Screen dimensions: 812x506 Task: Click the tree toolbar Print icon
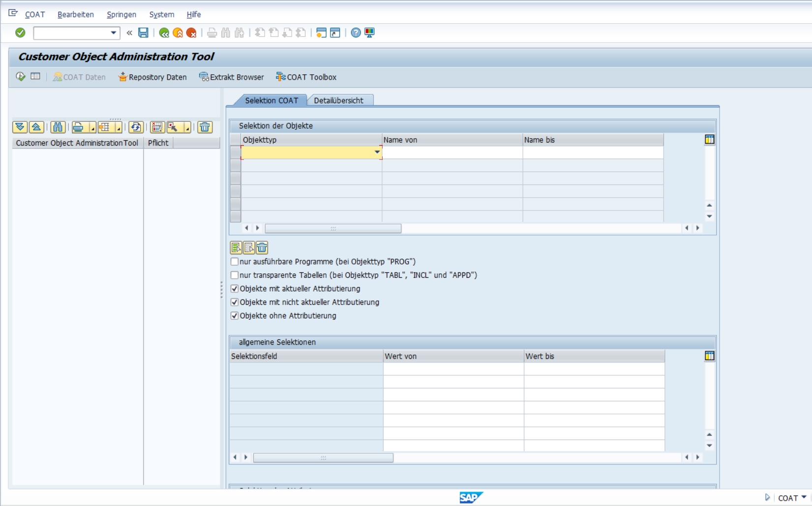(x=79, y=127)
